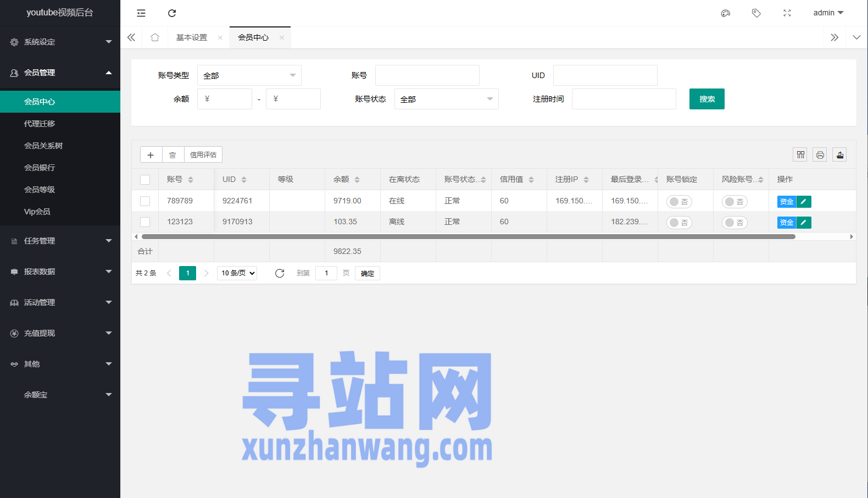The height and width of the screenshot is (498, 868).
Task: Open 会员等级 in the sidebar
Action: click(x=60, y=190)
